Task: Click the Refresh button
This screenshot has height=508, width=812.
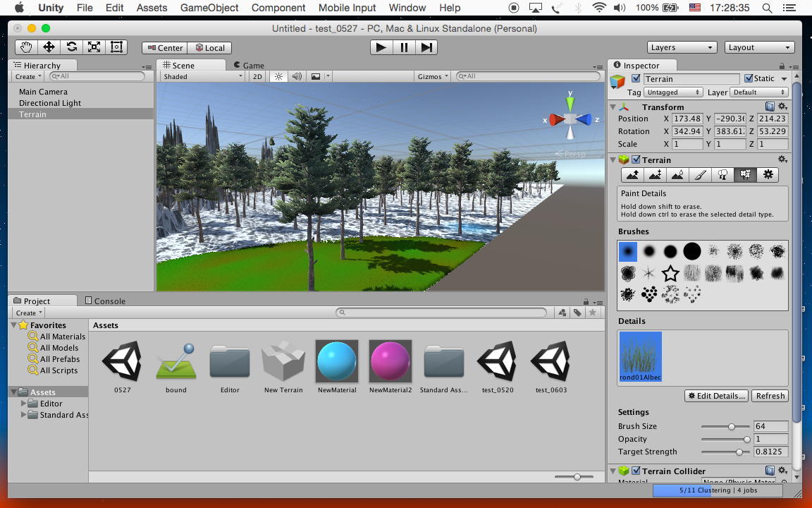Action: (770, 396)
